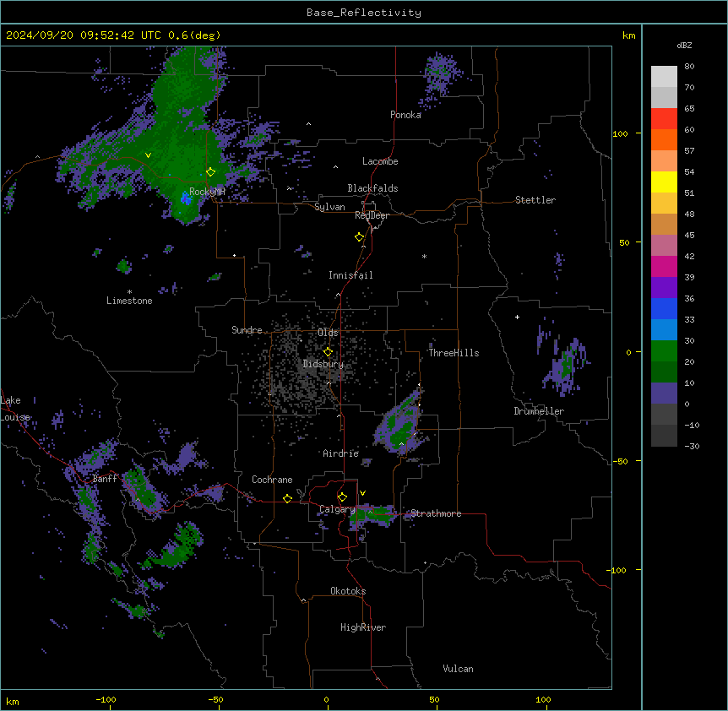728x711 pixels.
Task: Click the Blackfalds city label
Action: coord(372,188)
